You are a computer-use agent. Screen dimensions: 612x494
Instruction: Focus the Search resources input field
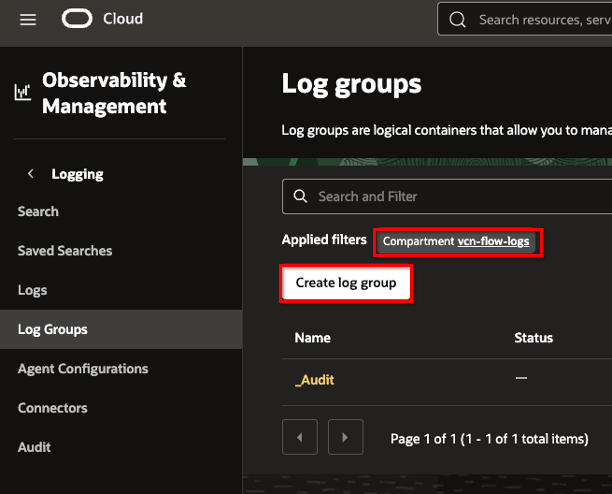(x=525, y=19)
